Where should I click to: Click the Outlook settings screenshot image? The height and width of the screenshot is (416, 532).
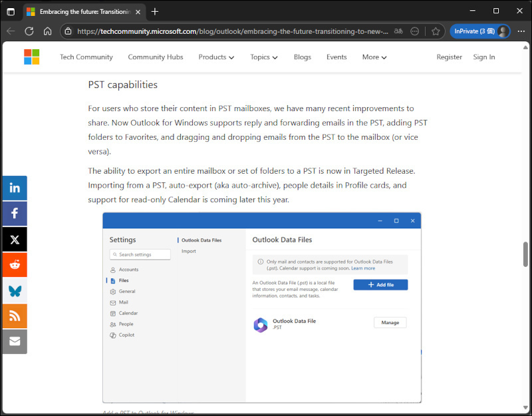(x=261, y=308)
